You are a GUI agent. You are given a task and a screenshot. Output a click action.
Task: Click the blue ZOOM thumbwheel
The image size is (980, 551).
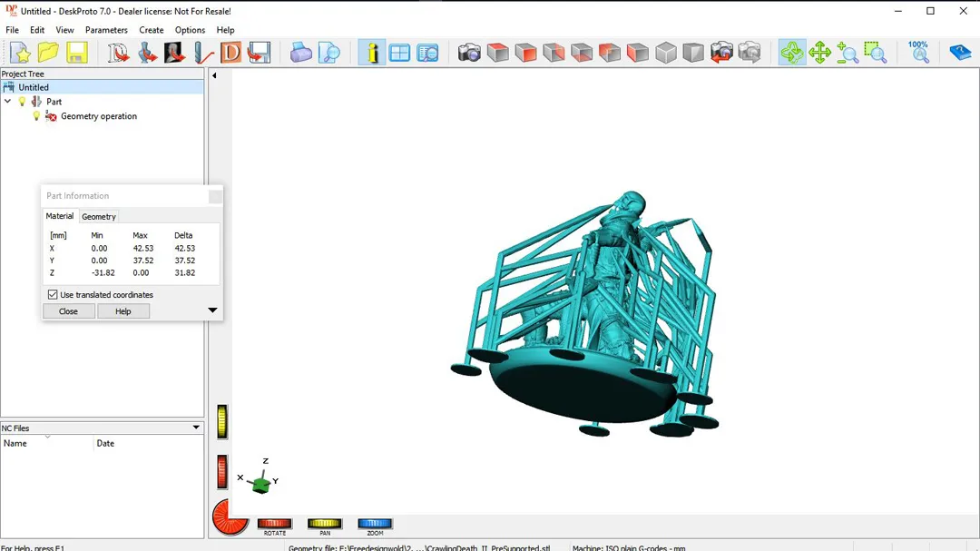pyautogui.click(x=375, y=524)
